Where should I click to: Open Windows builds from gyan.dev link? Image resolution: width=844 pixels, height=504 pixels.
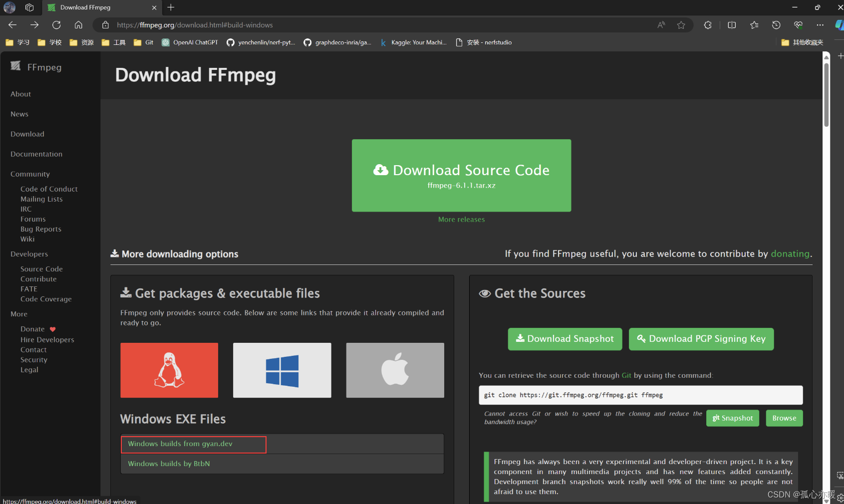180,444
